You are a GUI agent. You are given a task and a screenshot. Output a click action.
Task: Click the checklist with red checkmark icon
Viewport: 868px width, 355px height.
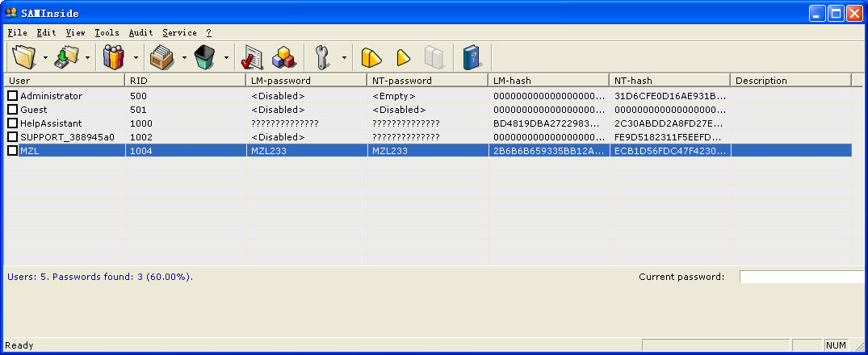click(252, 56)
